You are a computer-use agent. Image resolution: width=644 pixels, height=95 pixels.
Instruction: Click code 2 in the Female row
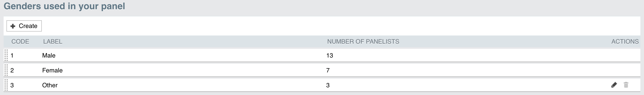click(x=12, y=70)
